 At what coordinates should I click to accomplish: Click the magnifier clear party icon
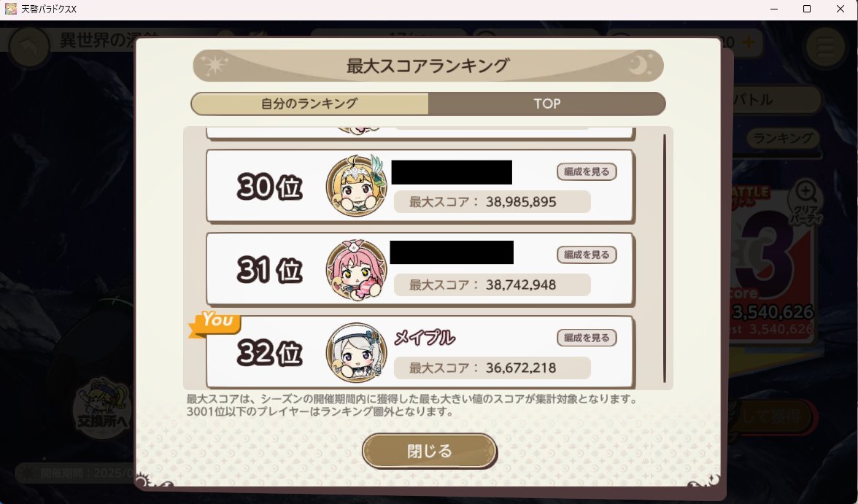tap(805, 201)
